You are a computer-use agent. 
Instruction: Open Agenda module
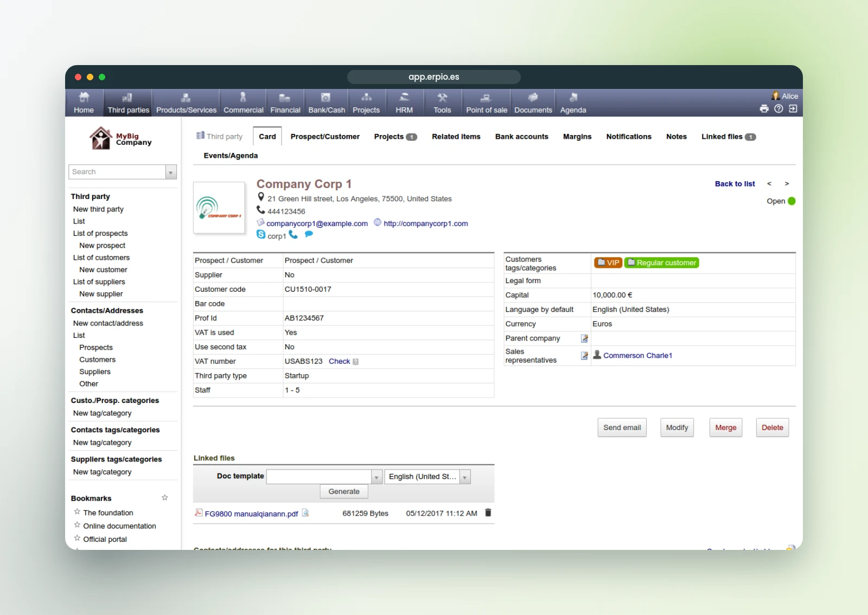pyautogui.click(x=573, y=103)
